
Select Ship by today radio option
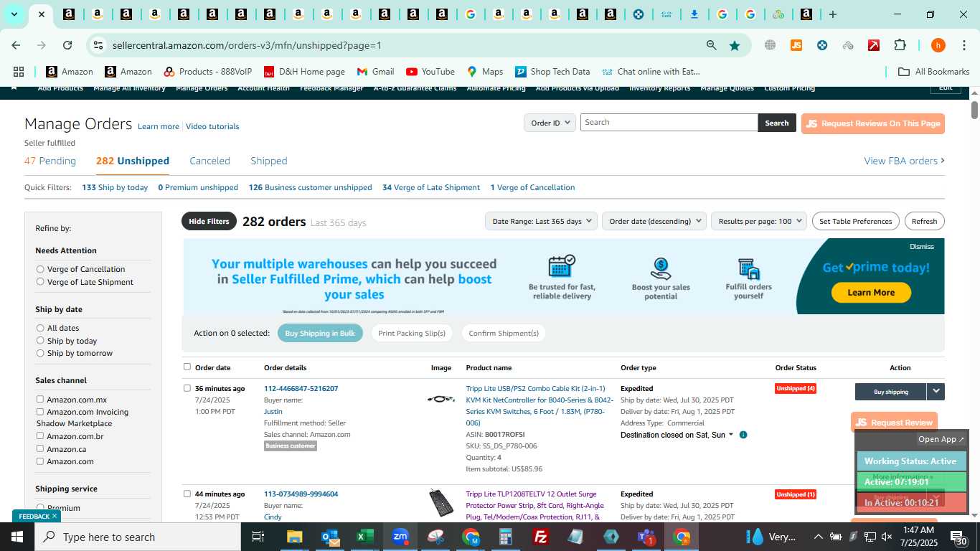tap(40, 341)
